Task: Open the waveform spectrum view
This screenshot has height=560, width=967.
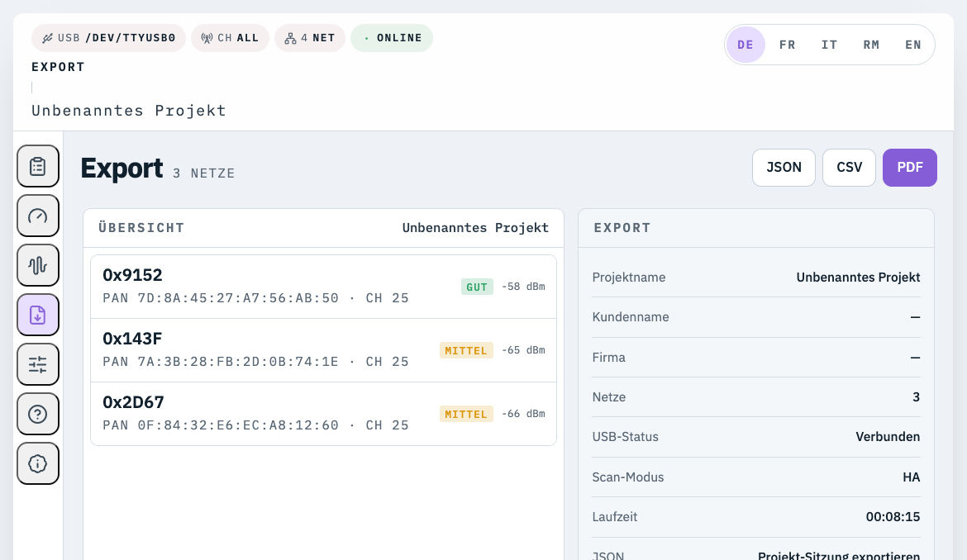Action: 37,265
